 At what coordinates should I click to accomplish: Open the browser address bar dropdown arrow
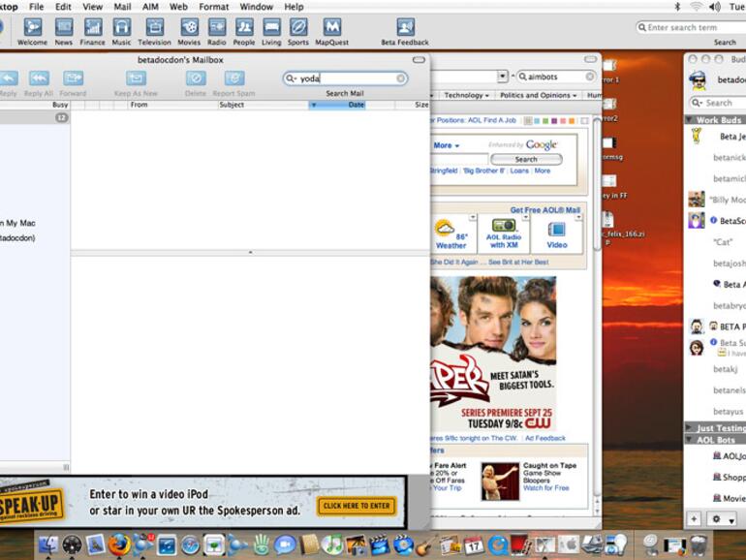coord(503,77)
